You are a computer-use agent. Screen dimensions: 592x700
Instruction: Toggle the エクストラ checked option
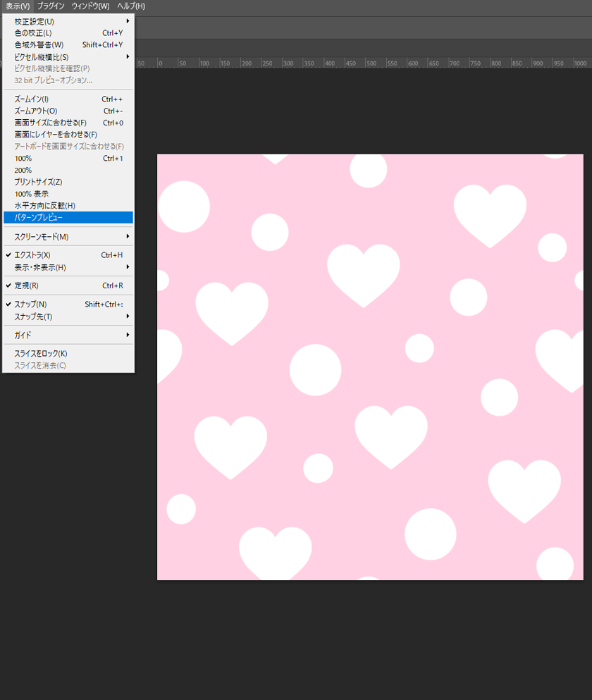32,255
